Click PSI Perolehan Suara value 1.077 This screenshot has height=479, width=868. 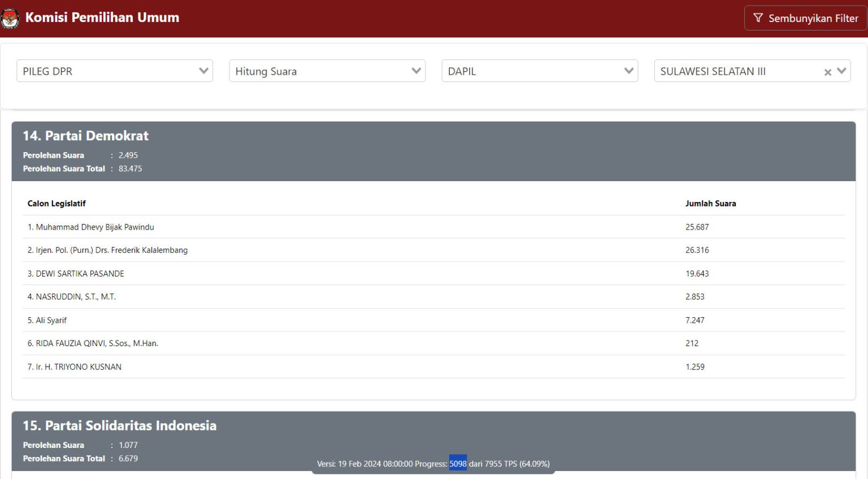pyautogui.click(x=128, y=445)
